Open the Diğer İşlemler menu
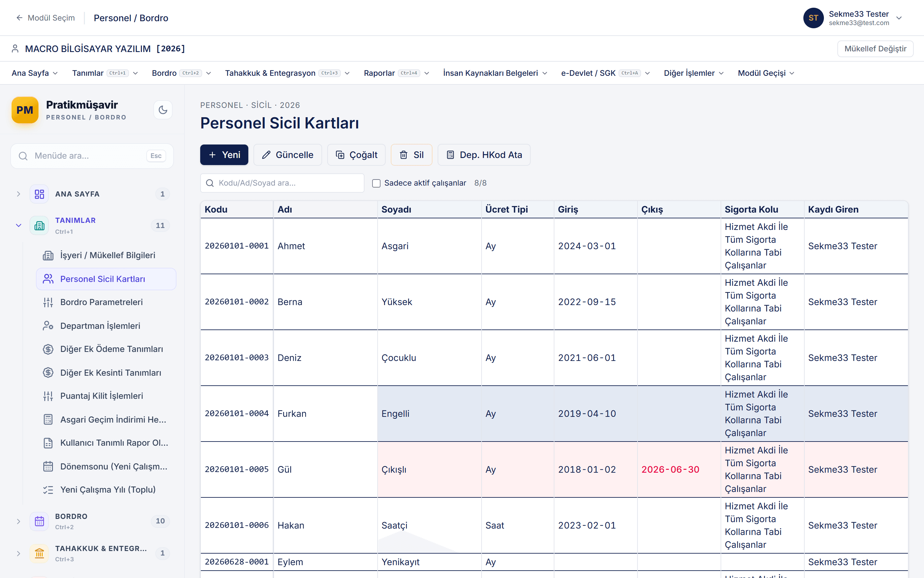The image size is (924, 578). 693,73
